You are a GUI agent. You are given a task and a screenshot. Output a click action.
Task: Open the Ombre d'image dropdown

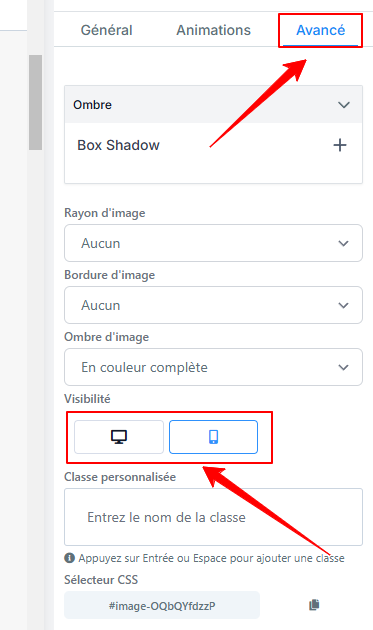[213, 367]
